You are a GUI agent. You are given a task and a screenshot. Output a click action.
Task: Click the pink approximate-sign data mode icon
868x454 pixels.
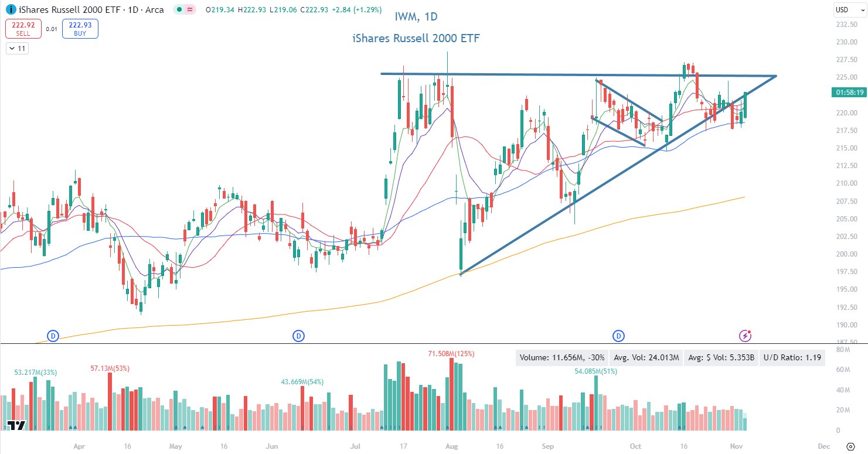coord(190,9)
